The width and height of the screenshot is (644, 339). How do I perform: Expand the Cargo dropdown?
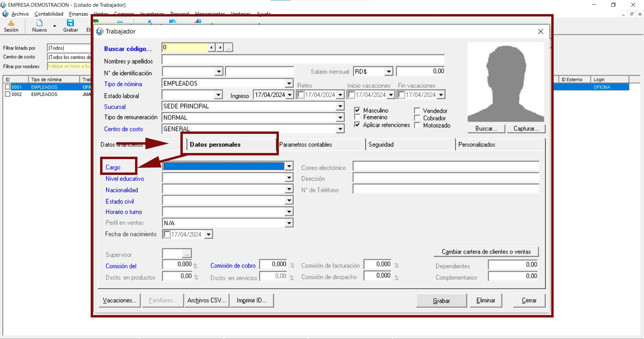click(x=289, y=166)
